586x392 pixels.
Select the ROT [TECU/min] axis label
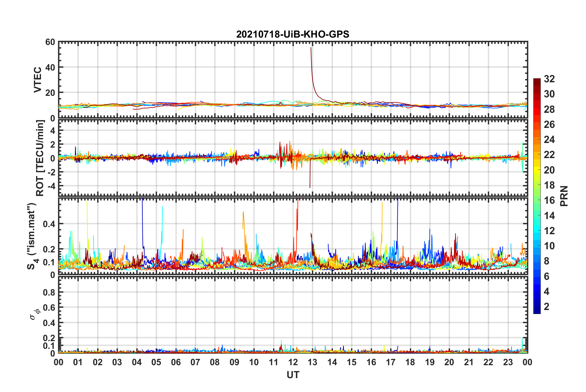click(40, 158)
